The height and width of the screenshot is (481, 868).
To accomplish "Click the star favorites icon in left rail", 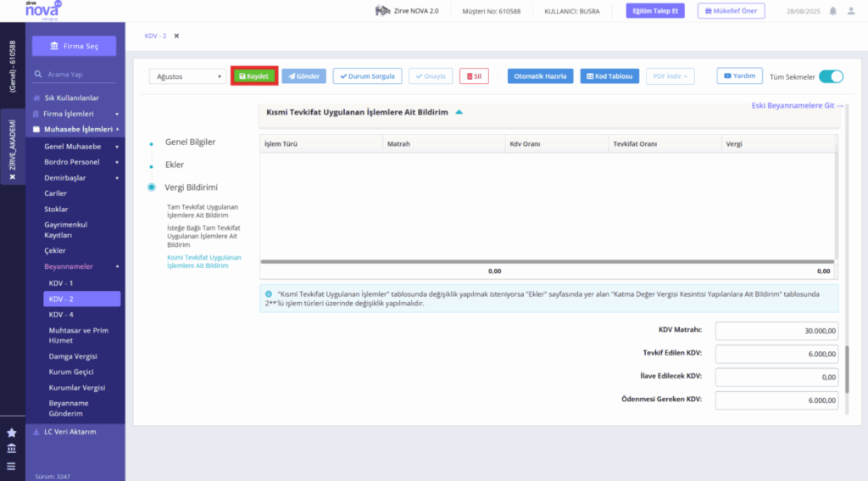I will [12, 433].
